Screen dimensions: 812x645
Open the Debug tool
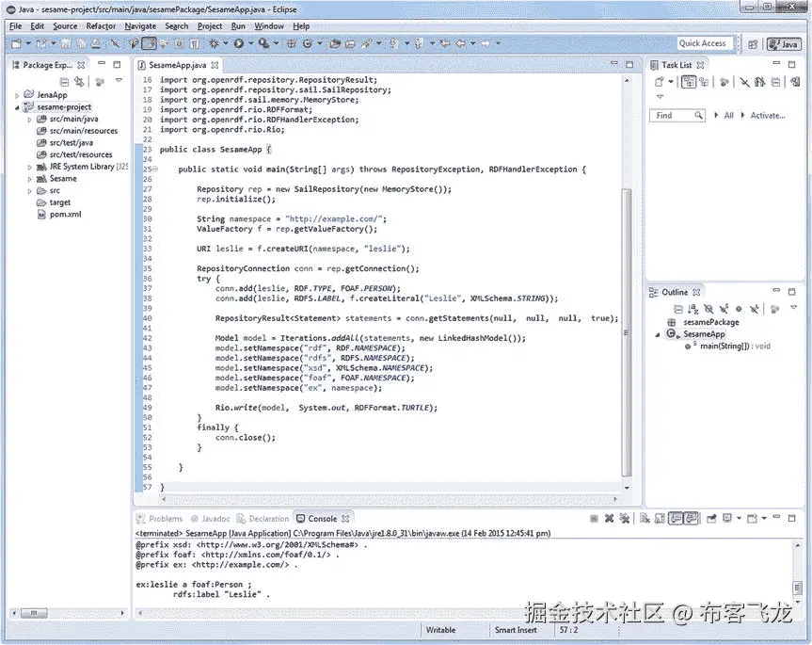point(215,43)
